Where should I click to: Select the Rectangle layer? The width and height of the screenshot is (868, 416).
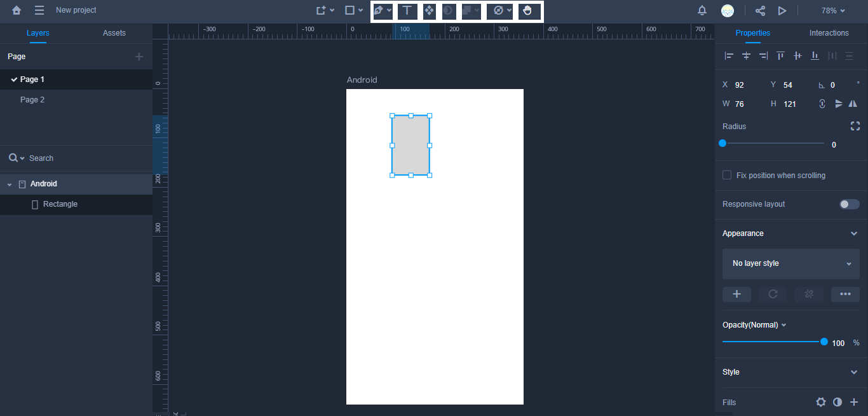[x=76, y=204]
